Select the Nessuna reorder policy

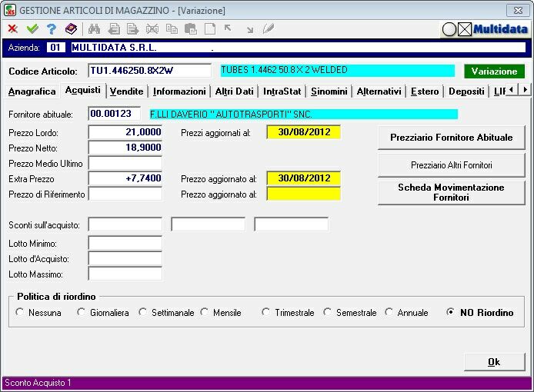pyautogui.click(x=20, y=312)
